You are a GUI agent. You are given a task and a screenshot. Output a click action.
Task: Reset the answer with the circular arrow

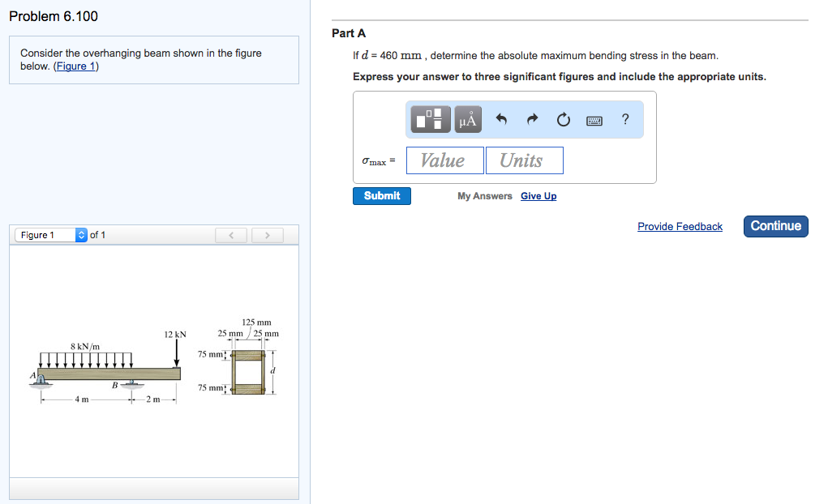tap(564, 120)
